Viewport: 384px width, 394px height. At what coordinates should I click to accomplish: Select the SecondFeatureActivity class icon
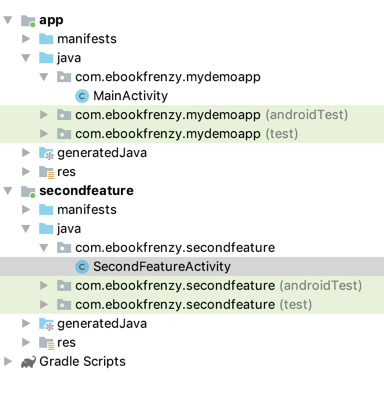click(x=82, y=267)
